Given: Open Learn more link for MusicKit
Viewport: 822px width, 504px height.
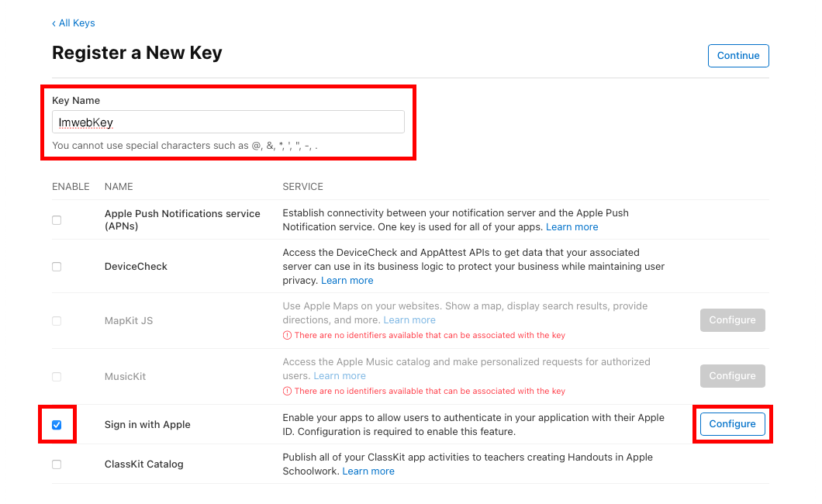Looking at the screenshot, I should (x=340, y=376).
